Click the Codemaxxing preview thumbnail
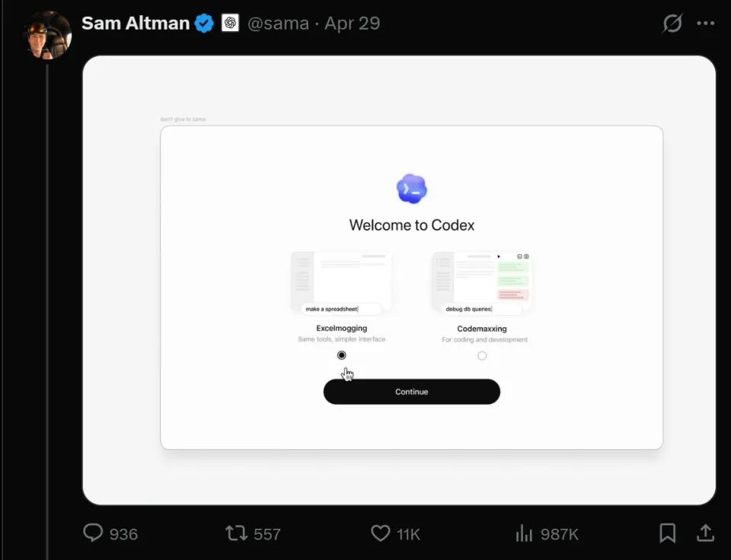The image size is (731, 560). click(x=481, y=285)
